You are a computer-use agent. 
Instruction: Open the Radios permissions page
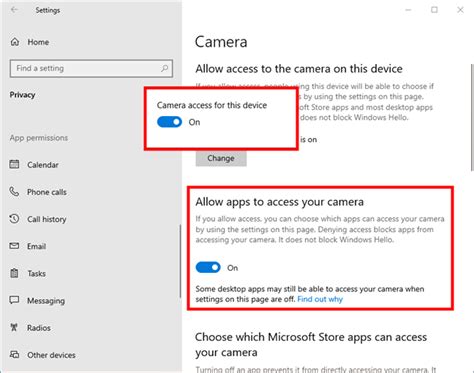(39, 328)
